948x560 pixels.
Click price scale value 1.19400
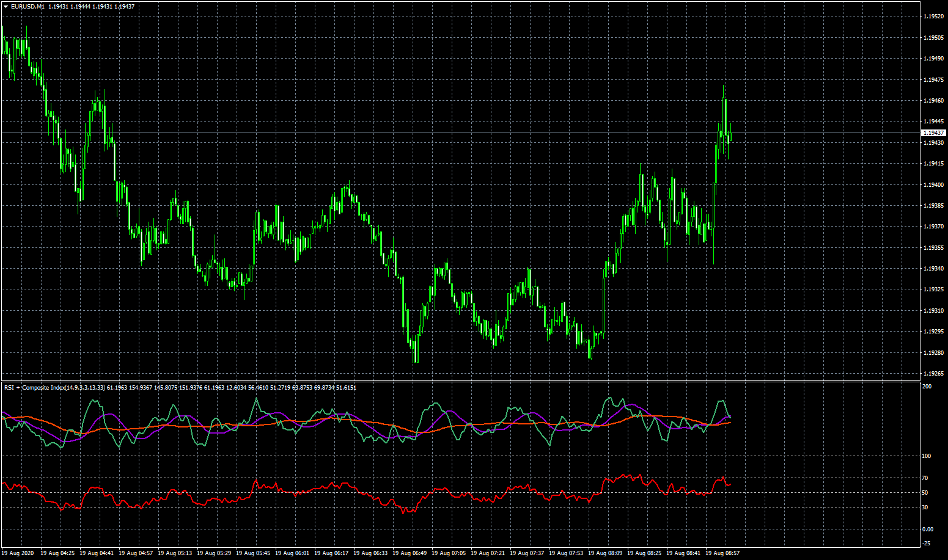933,184
